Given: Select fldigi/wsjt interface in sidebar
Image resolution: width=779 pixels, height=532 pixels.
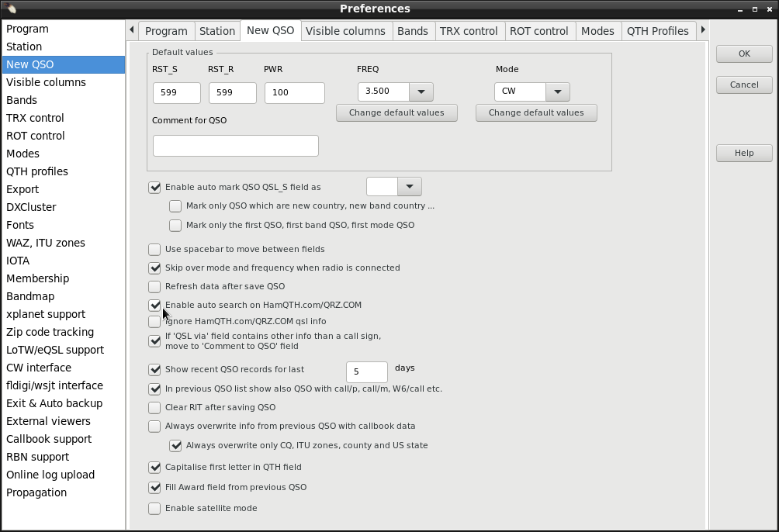Looking at the screenshot, I should pos(64,386).
